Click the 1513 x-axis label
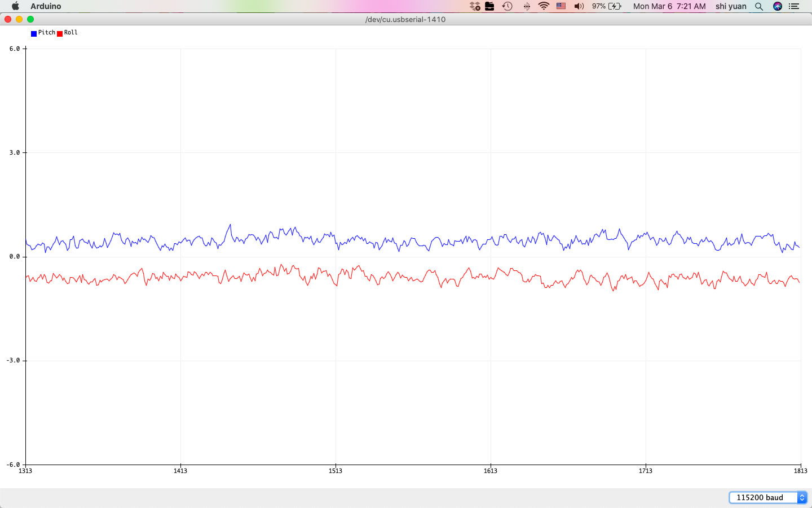The image size is (812, 508). (336, 471)
